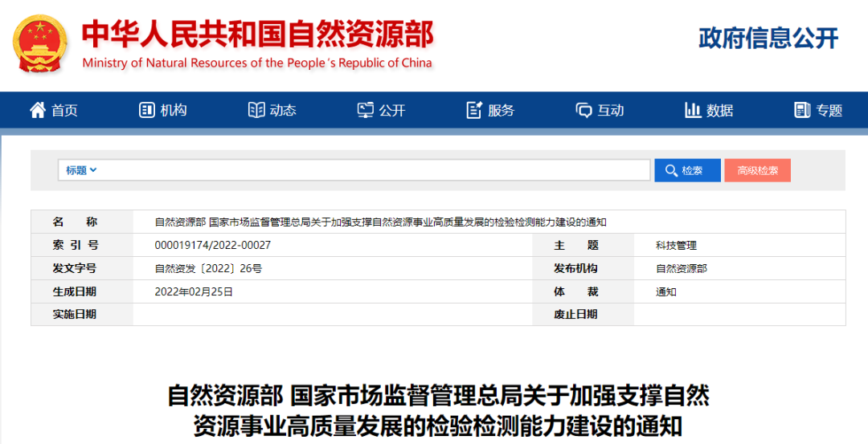Click the 数据 bar chart icon
Screen dimensions: 868x444
click(x=693, y=110)
